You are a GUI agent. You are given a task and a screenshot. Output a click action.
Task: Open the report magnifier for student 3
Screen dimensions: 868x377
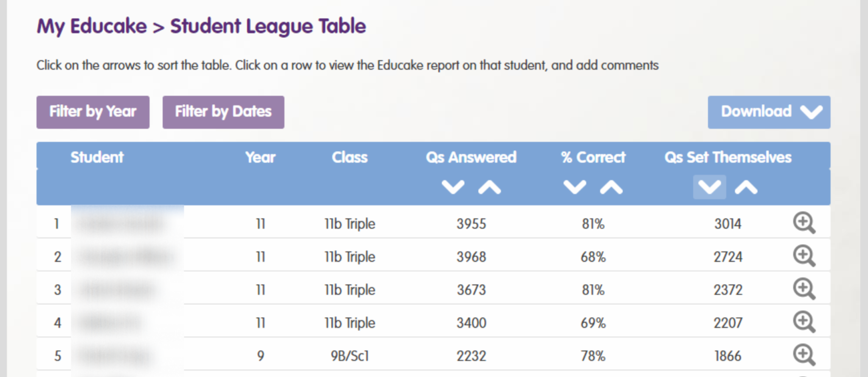click(804, 288)
